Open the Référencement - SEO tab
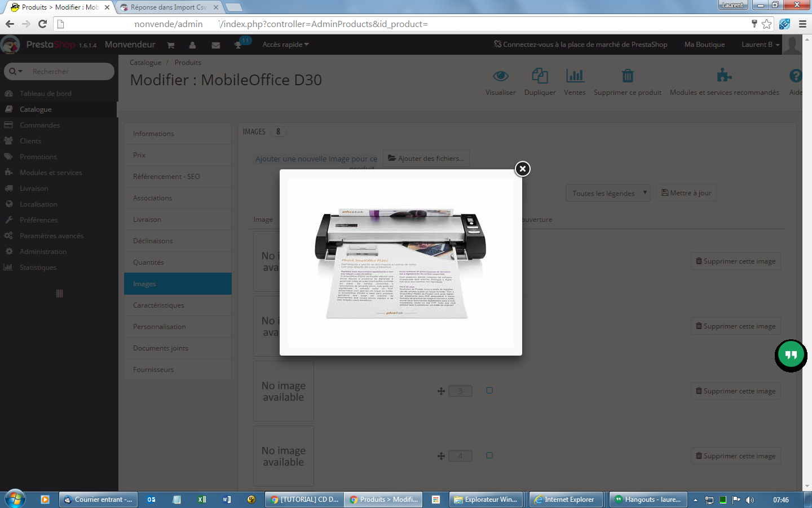 (178, 177)
